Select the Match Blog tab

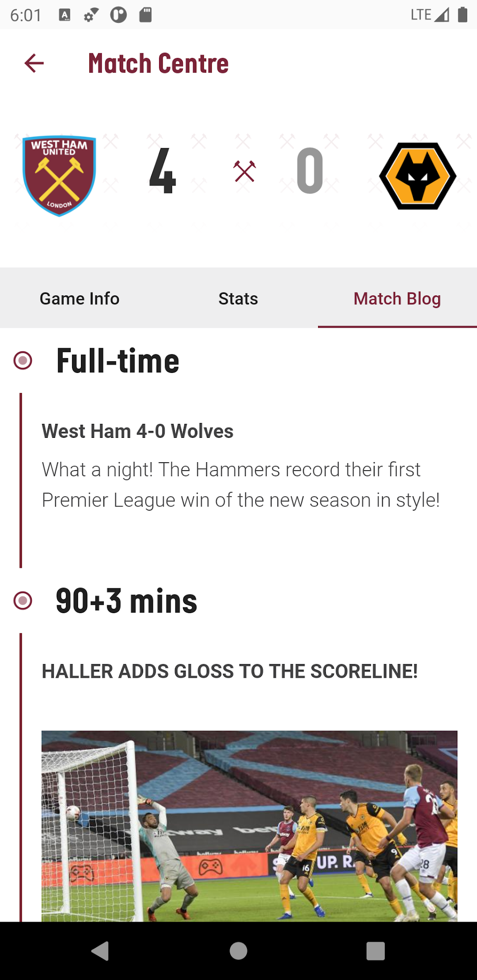397,298
